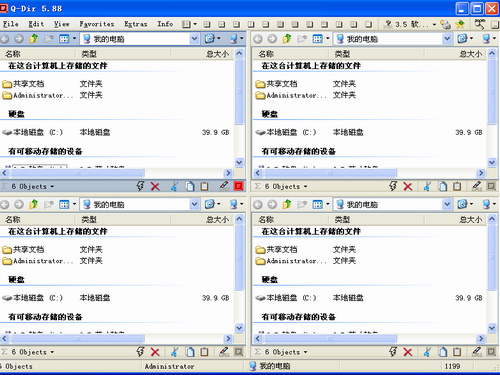Expand the address dropdown in top-left pane
The width and height of the screenshot is (500, 375).
pyautogui.click(x=194, y=39)
